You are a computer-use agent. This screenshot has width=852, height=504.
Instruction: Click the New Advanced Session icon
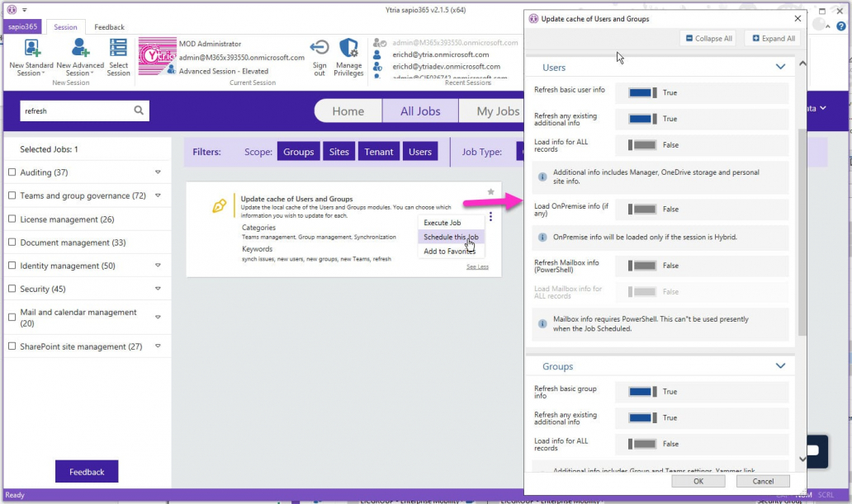tap(80, 48)
